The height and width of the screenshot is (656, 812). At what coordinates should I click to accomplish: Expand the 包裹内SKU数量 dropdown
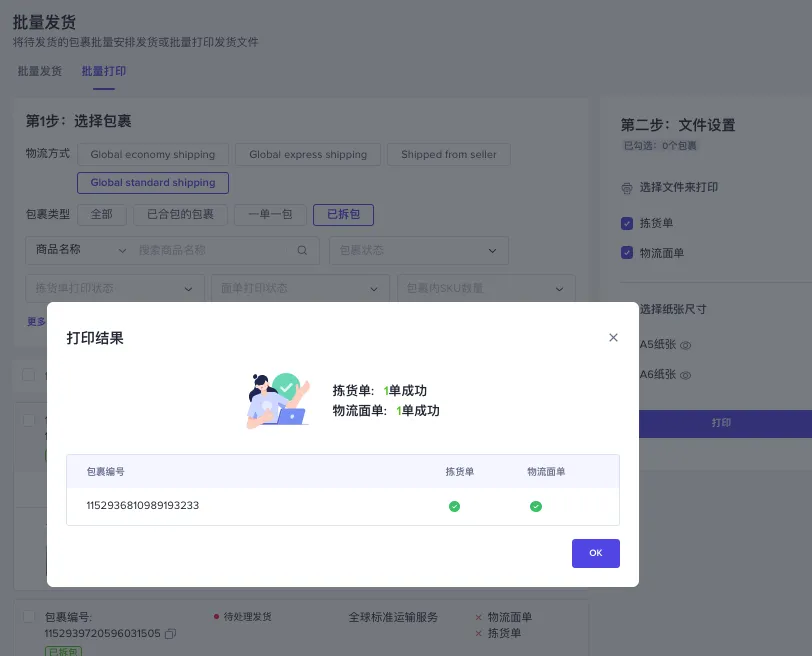pos(486,288)
